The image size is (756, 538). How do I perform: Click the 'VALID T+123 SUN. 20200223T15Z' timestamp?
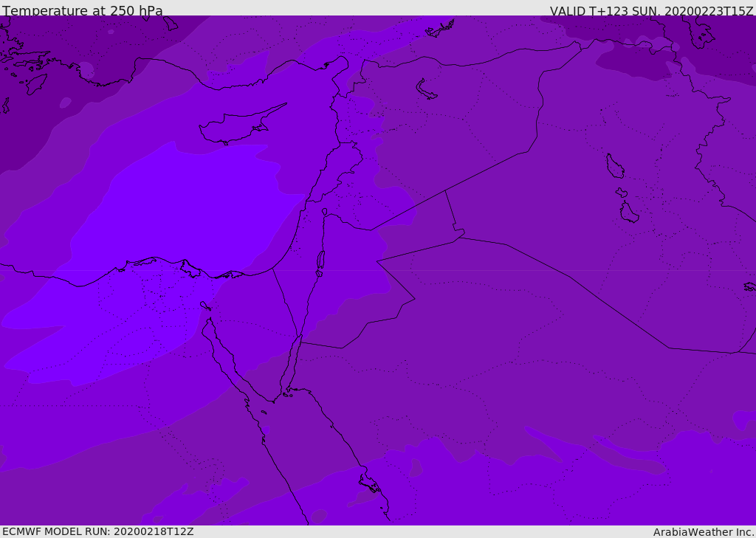pyautogui.click(x=651, y=11)
